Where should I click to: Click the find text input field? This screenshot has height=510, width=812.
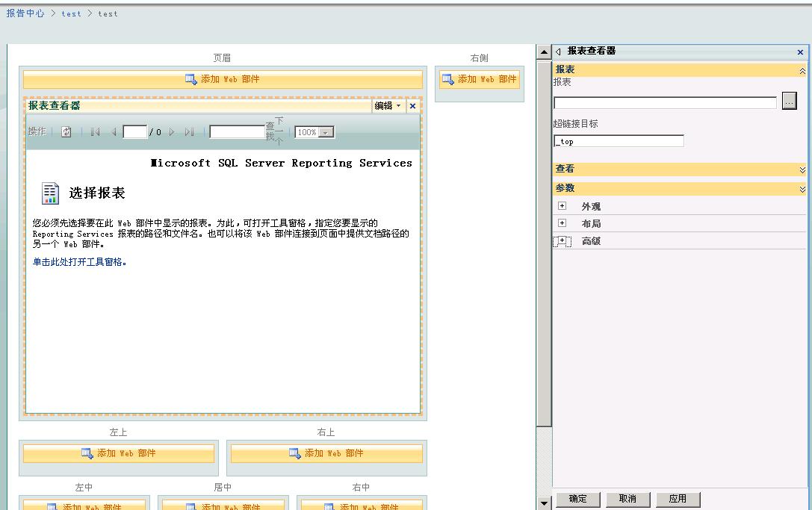coord(238,132)
